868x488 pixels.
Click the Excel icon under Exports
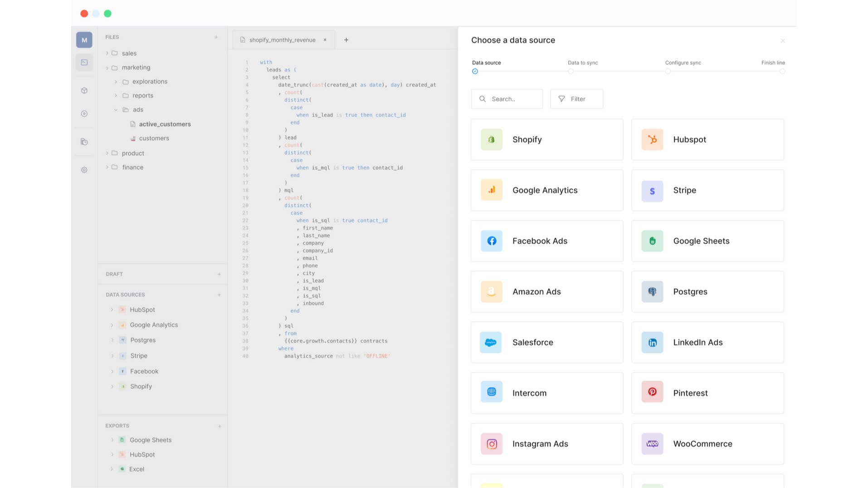122,469
